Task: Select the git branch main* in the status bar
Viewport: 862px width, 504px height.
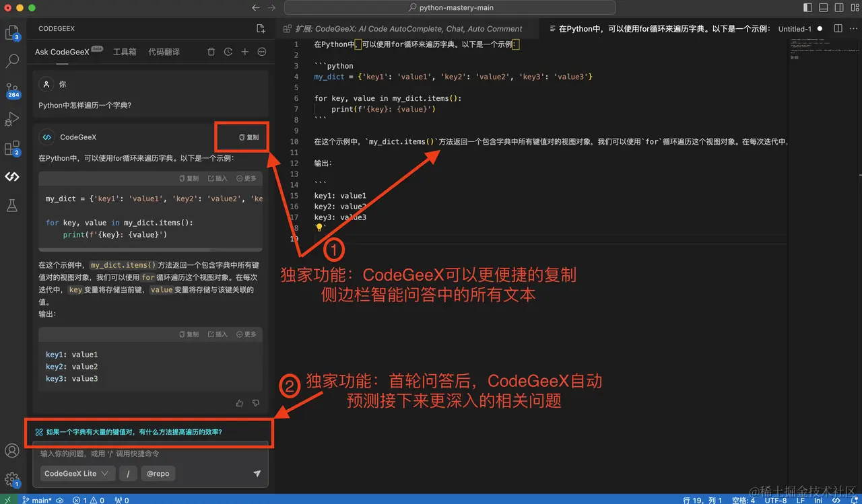Action: pyautogui.click(x=36, y=500)
